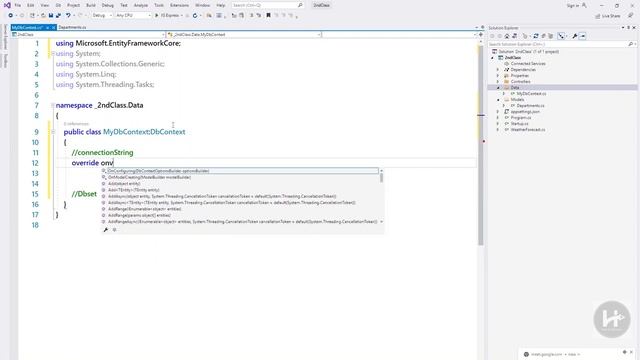Select WeatherForecast.cs in Solution Explorer
640x360 pixels.
tap(527, 129)
